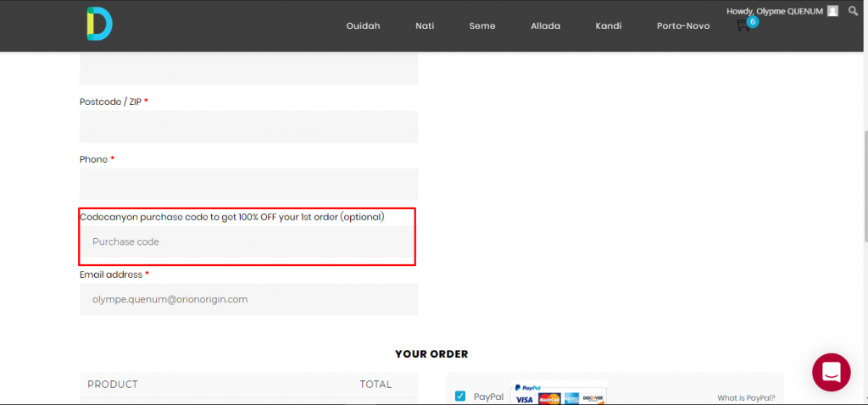
Task: Open the red chat widget bubble
Action: pos(831,372)
